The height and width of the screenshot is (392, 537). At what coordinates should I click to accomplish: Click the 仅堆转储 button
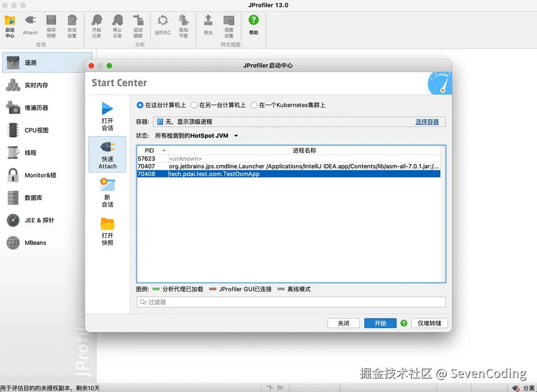pos(429,323)
